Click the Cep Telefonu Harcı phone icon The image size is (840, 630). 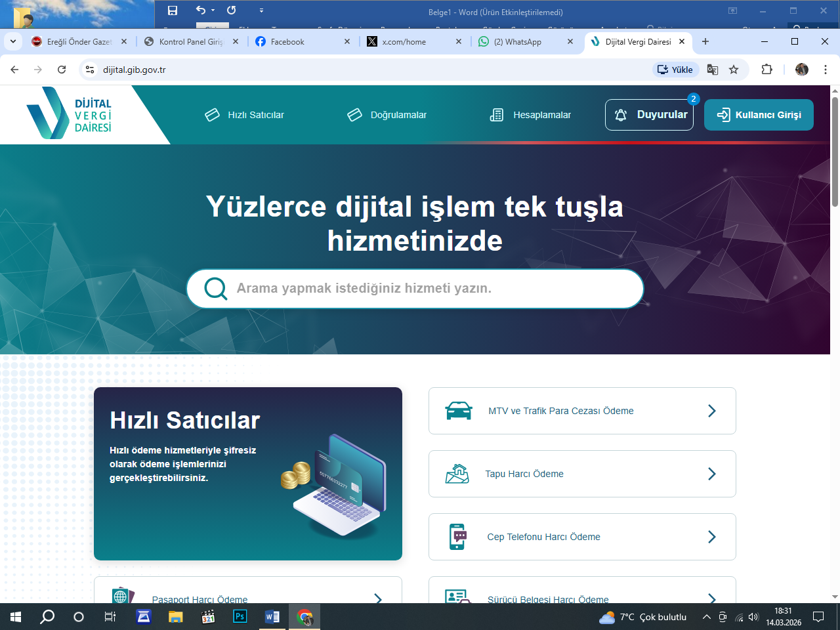click(x=457, y=537)
